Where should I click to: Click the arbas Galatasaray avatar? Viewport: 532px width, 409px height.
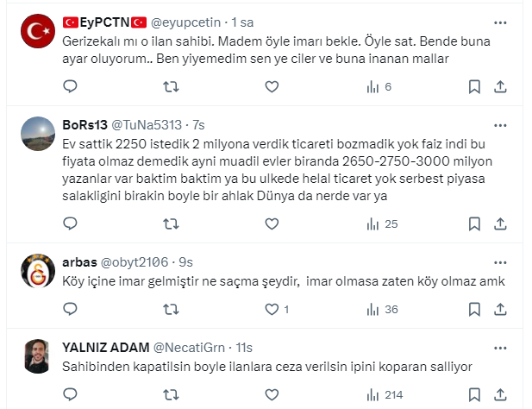[x=38, y=270]
